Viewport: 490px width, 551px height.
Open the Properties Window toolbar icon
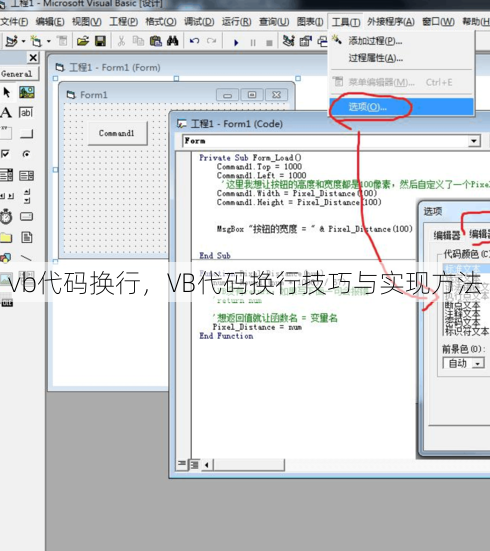coord(305,41)
